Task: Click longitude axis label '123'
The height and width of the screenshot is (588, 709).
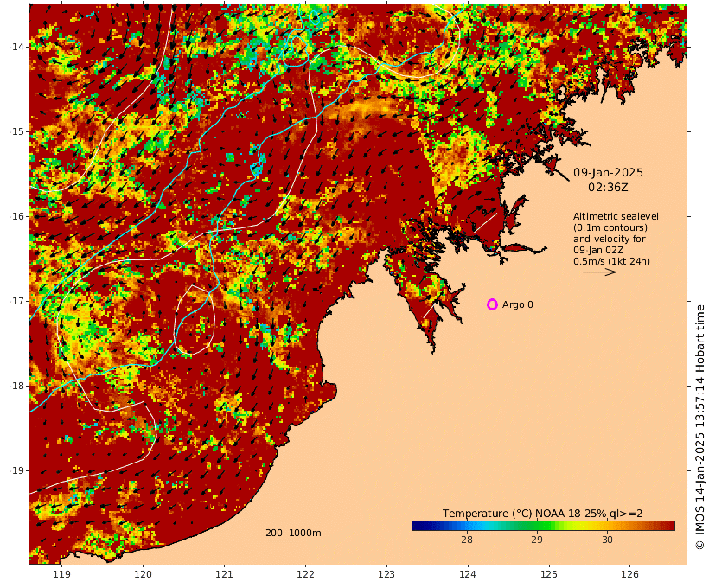Action: tap(386, 574)
